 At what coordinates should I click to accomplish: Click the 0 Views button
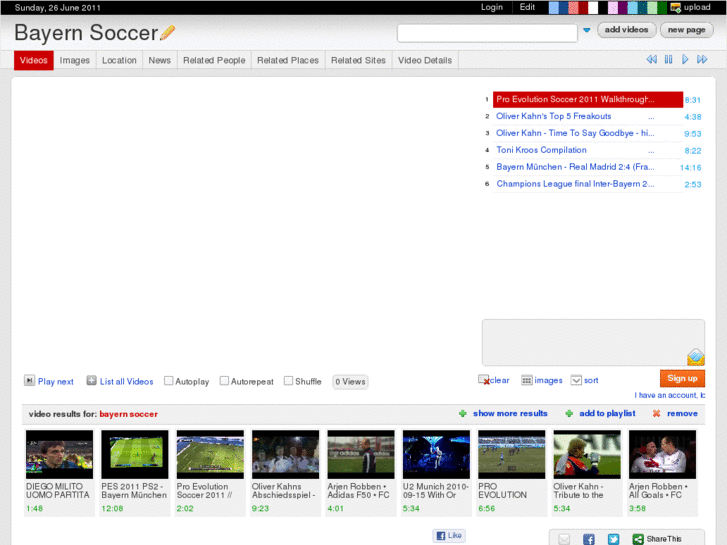[x=351, y=382]
